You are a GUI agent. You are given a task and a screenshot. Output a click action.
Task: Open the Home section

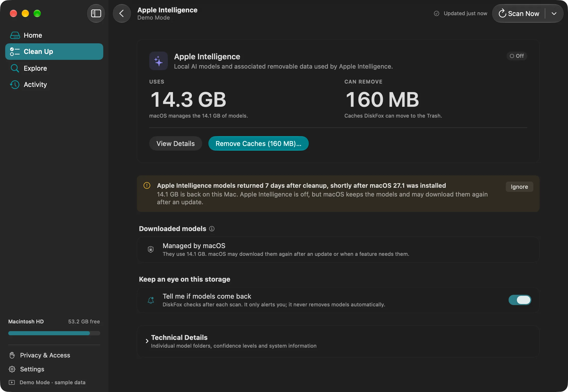point(54,35)
